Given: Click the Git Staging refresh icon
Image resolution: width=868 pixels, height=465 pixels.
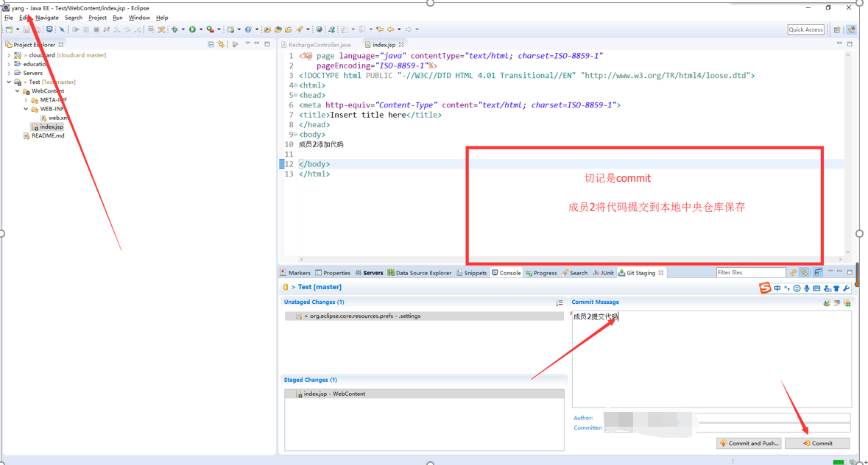Looking at the screenshot, I should (x=793, y=272).
